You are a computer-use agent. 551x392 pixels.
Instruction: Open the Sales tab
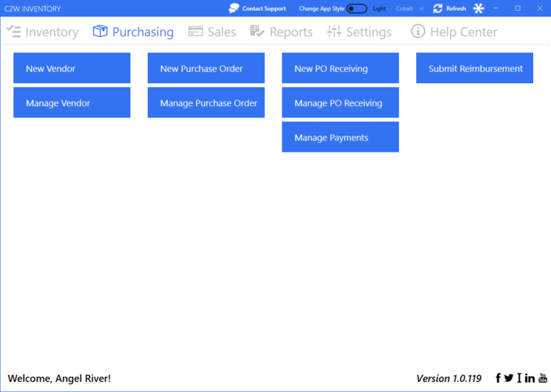click(212, 32)
